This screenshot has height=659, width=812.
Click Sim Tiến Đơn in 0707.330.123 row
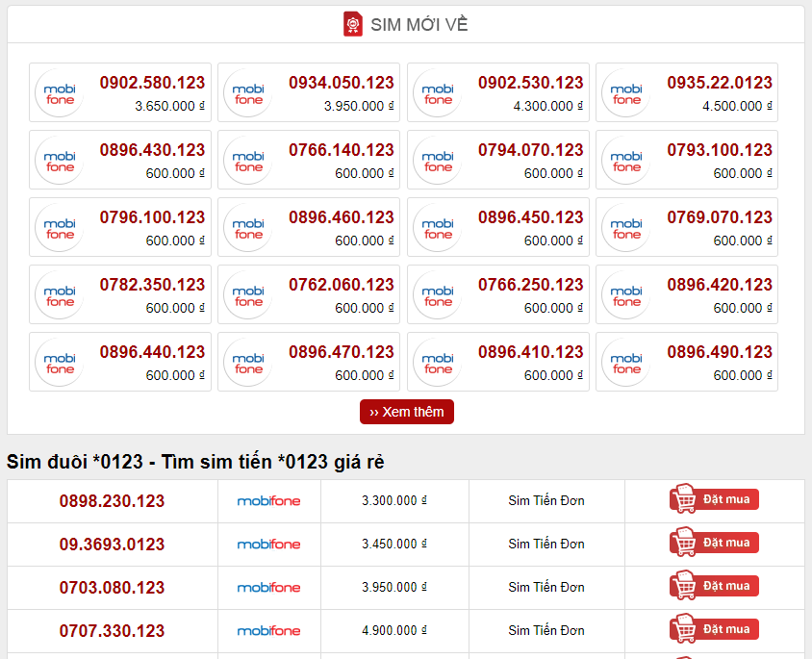coord(546,630)
